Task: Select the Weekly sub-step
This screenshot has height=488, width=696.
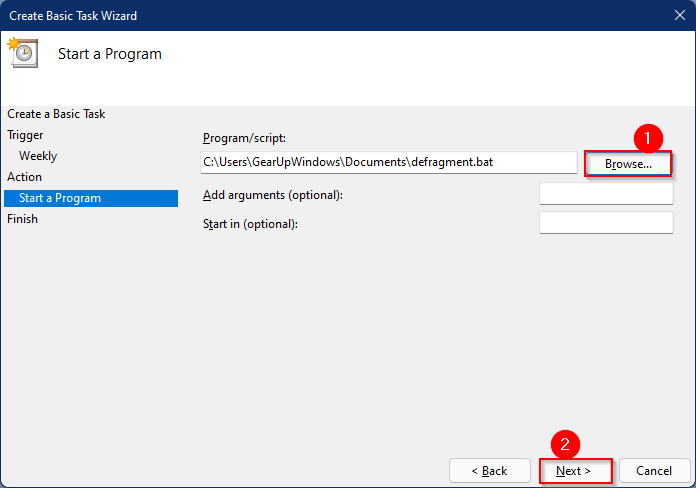Action: click(x=38, y=156)
